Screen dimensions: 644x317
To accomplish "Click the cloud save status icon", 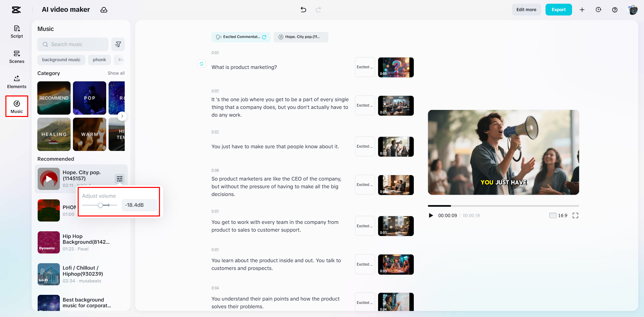I will 104,10.
